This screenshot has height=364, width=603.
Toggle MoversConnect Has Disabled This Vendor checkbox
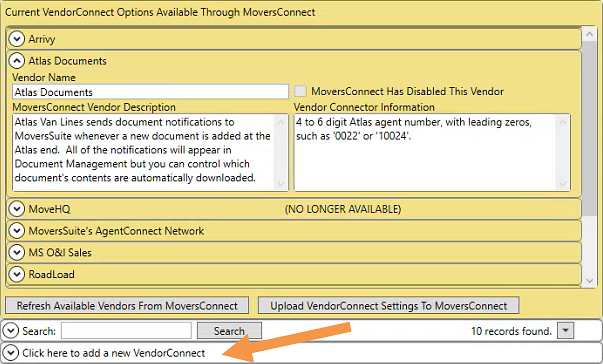(300, 91)
